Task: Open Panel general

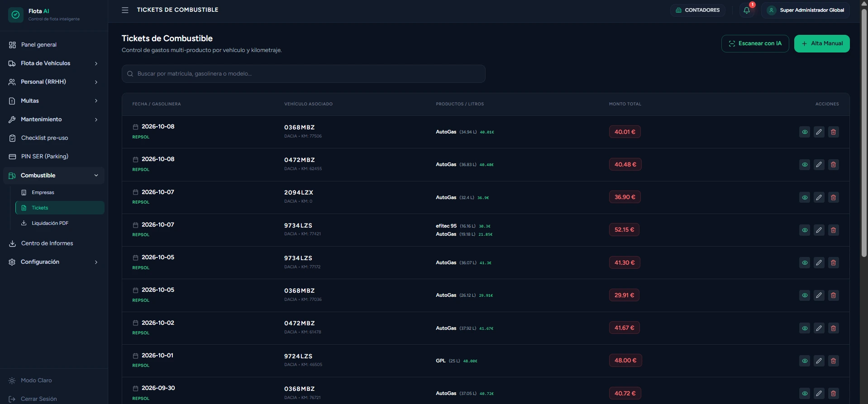Action: tap(54, 45)
